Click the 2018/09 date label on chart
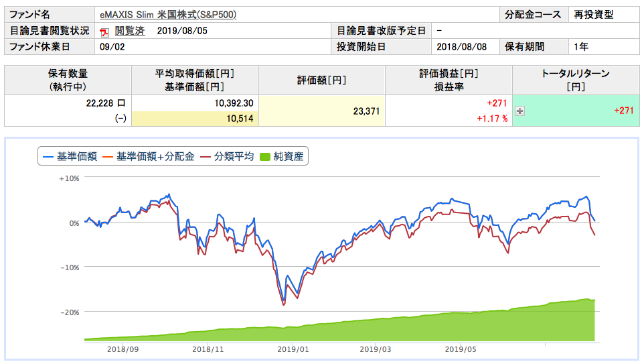The image size is (644, 364). pyautogui.click(x=123, y=350)
